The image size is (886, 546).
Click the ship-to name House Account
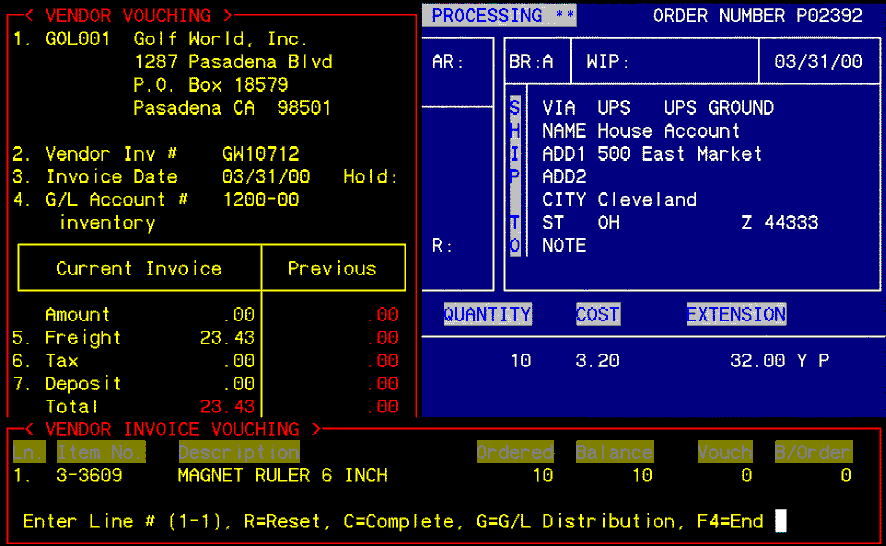(668, 131)
